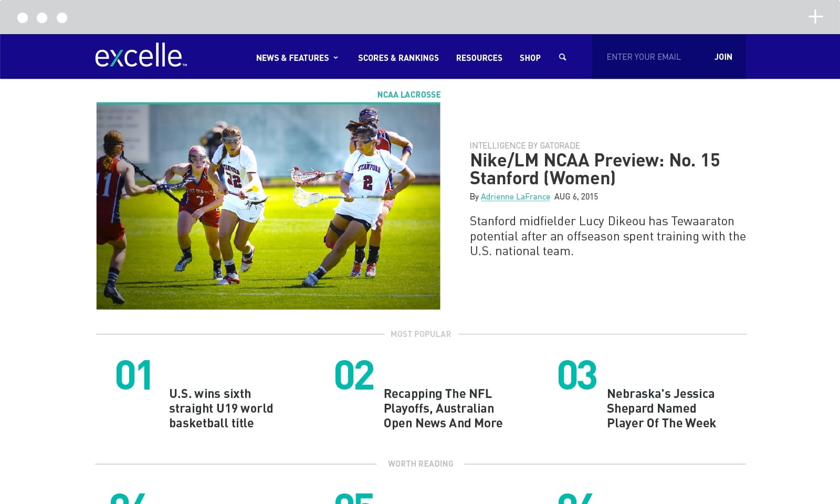Click the 01 most popular number
The image size is (840, 504).
click(133, 375)
